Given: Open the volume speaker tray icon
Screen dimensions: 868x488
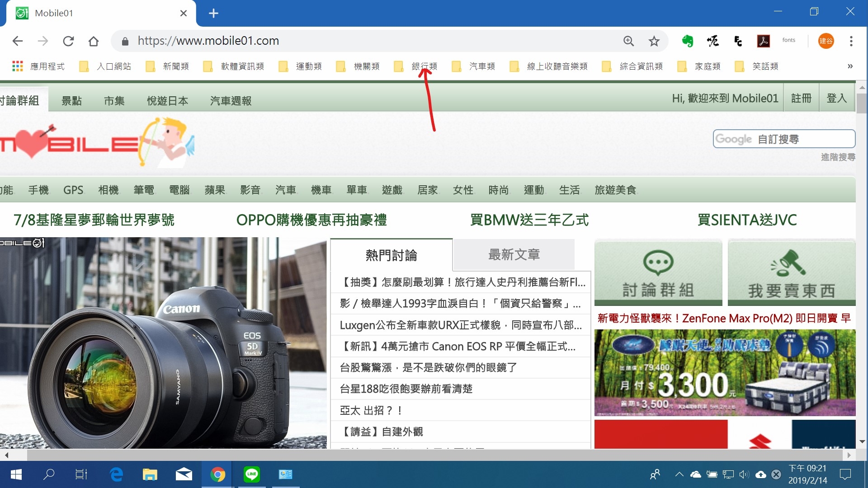Looking at the screenshot, I should tap(744, 474).
